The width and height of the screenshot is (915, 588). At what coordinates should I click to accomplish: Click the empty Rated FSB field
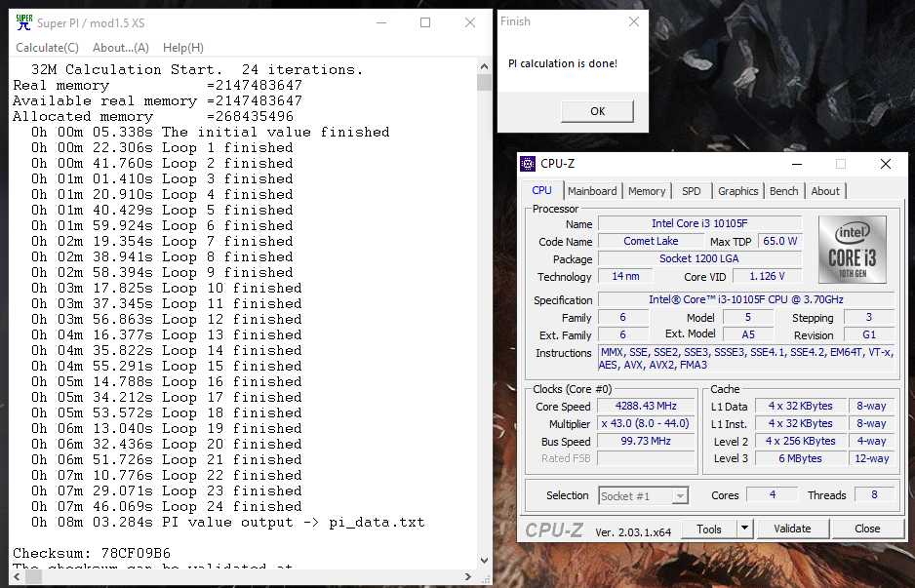(x=646, y=458)
